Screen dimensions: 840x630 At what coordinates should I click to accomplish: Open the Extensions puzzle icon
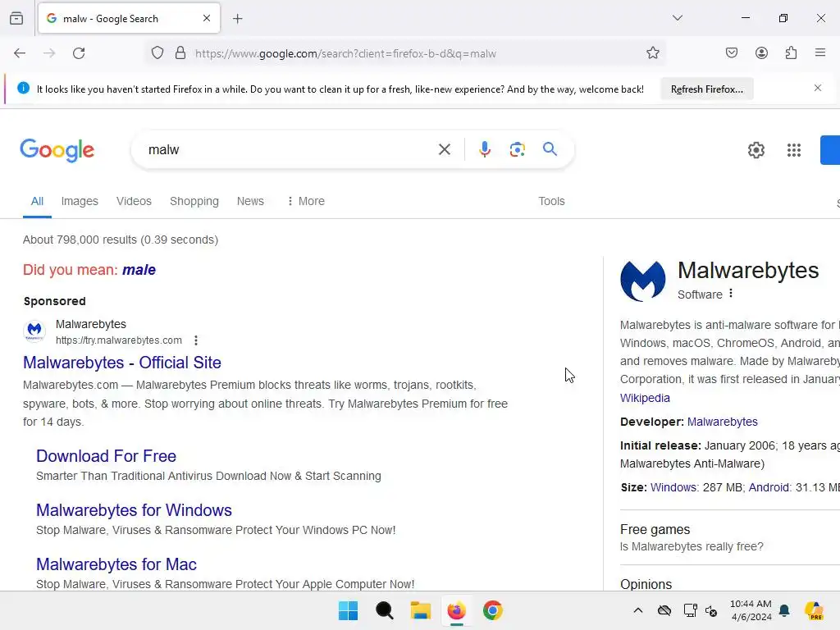(791, 53)
